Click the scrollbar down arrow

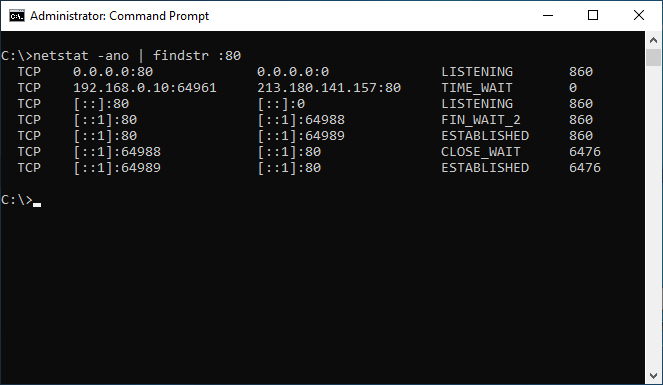pos(653,376)
